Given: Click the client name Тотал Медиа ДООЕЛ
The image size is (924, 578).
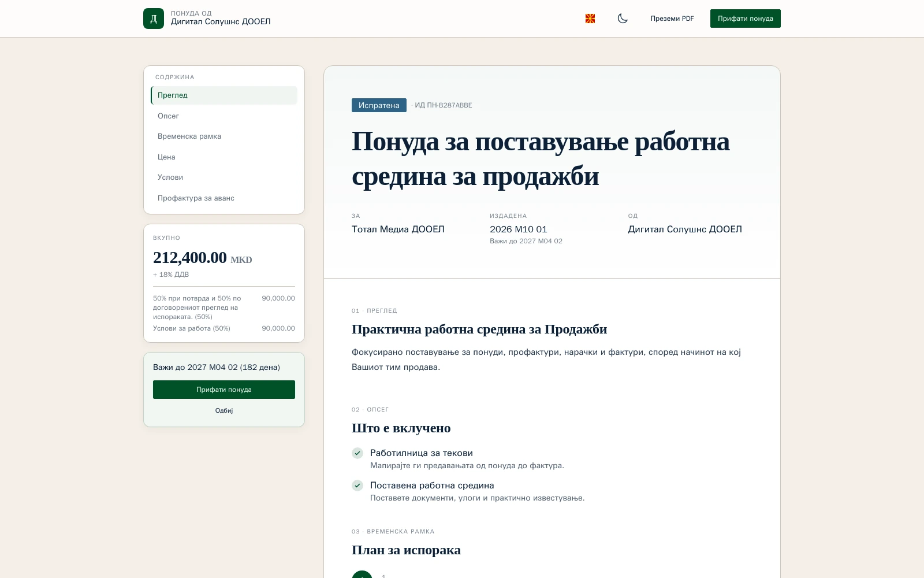Looking at the screenshot, I should 398,229.
